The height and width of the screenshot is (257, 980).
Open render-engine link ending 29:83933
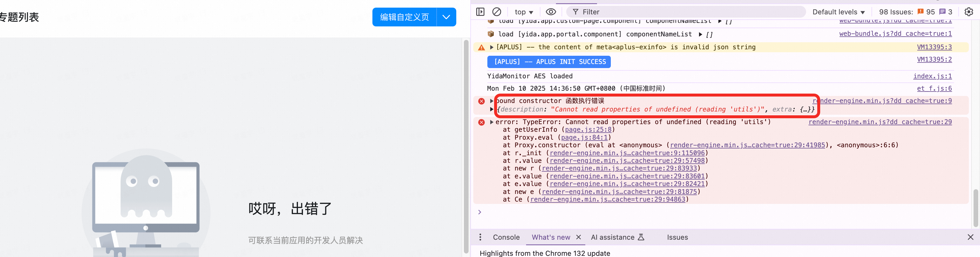(x=619, y=168)
